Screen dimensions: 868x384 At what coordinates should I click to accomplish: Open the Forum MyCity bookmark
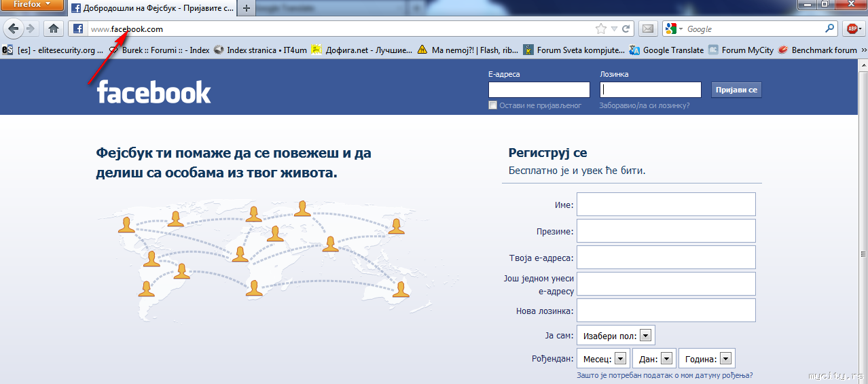(741, 50)
